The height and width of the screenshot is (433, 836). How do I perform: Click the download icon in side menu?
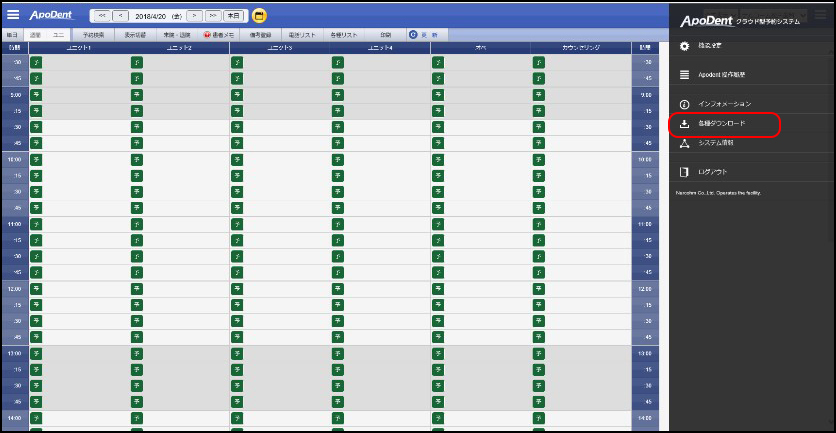tap(685, 124)
